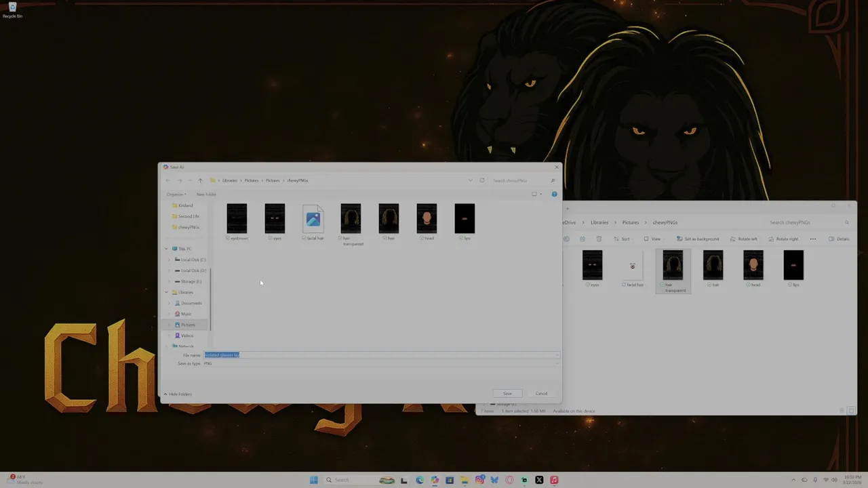Open view options arrow in Save As

pyautogui.click(x=541, y=195)
